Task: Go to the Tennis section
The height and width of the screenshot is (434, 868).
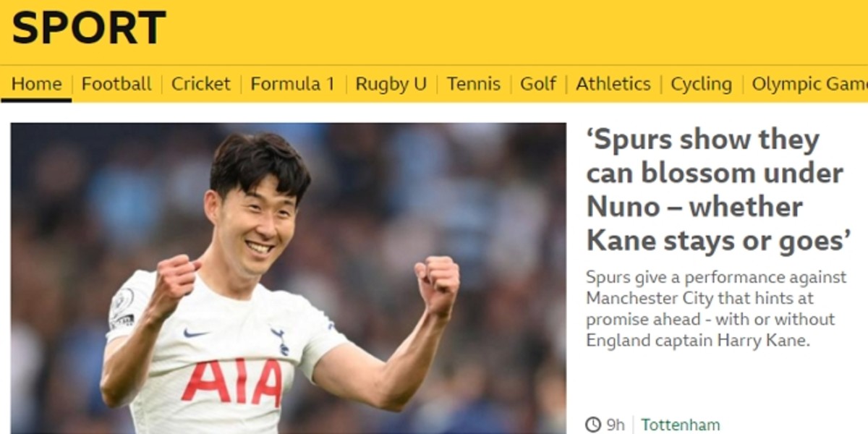Action: click(x=474, y=84)
